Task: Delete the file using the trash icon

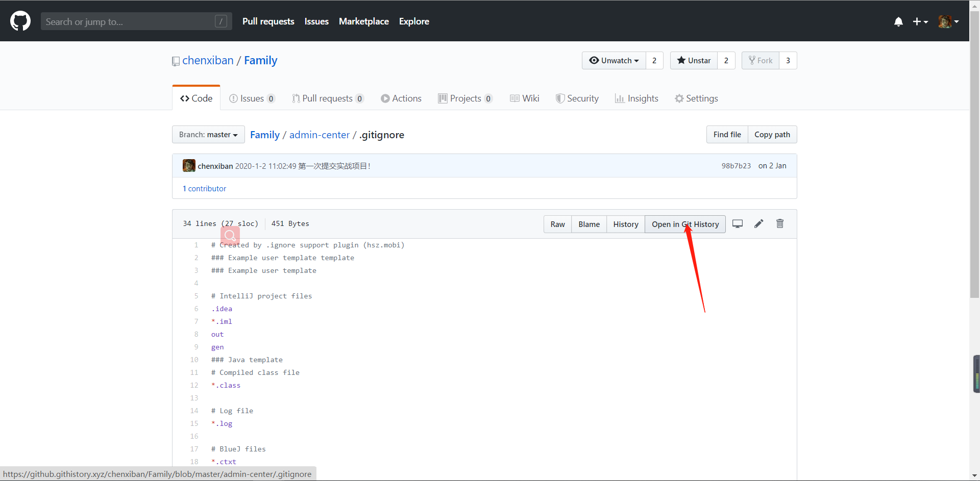Action: pyautogui.click(x=779, y=223)
